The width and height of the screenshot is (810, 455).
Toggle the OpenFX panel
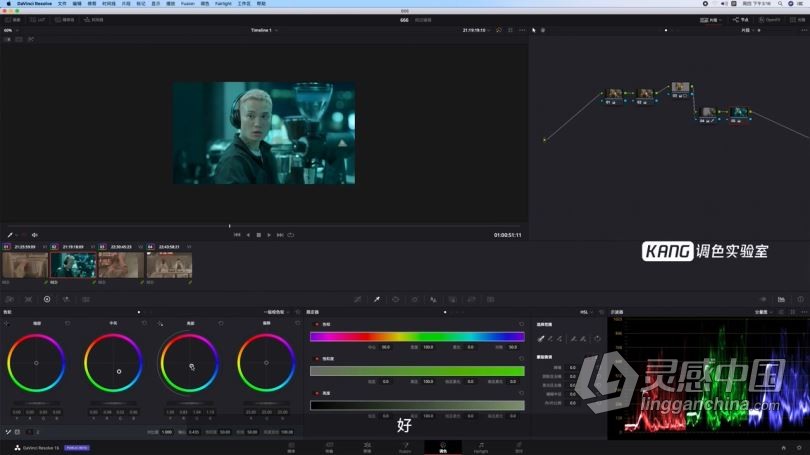(770, 20)
